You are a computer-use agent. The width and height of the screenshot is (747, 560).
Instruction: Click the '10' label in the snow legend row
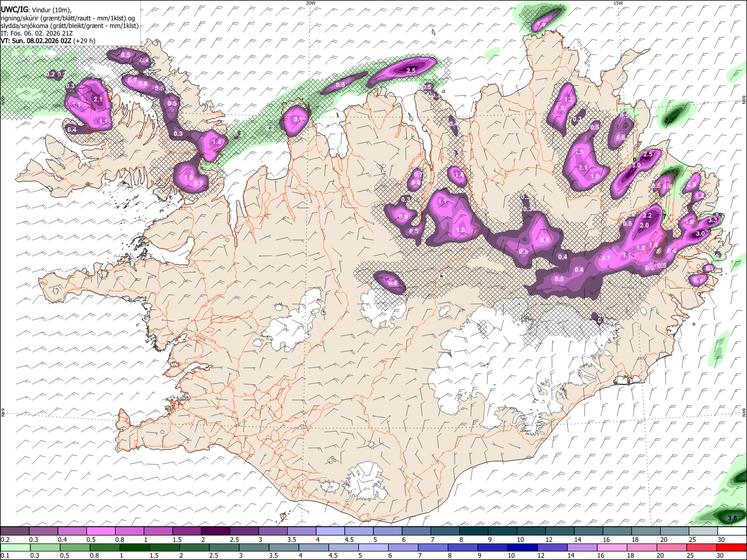(x=521, y=540)
